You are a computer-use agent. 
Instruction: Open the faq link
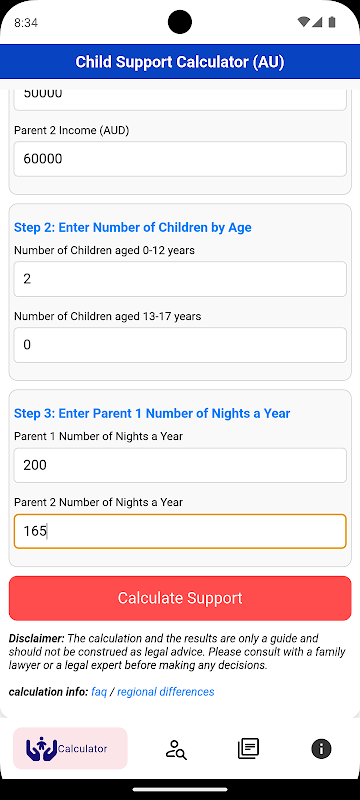click(x=99, y=692)
